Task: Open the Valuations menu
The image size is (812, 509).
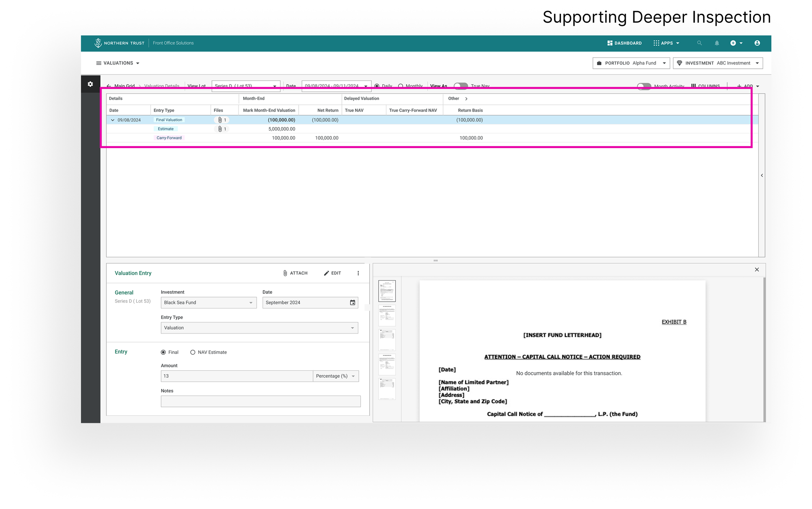Action: 118,63
